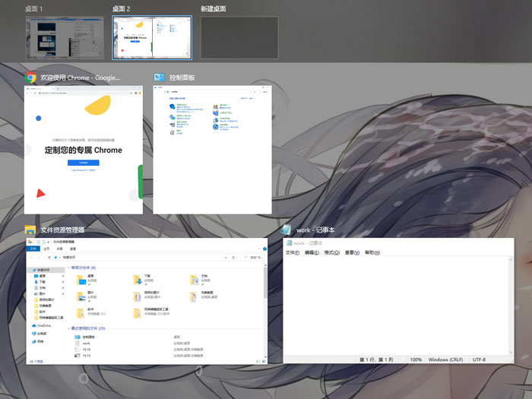Collapse the 常用文件夹 (8) group chevron
This screenshot has height=399, width=532.
click(x=69, y=268)
